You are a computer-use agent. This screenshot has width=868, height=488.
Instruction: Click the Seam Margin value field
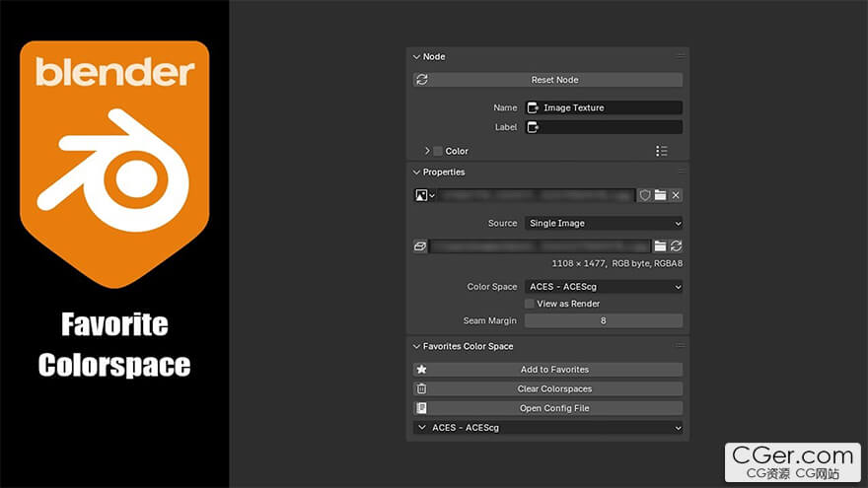point(604,320)
